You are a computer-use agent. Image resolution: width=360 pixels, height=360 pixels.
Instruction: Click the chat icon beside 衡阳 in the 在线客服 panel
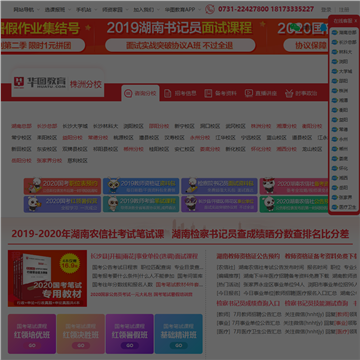coord(335,110)
